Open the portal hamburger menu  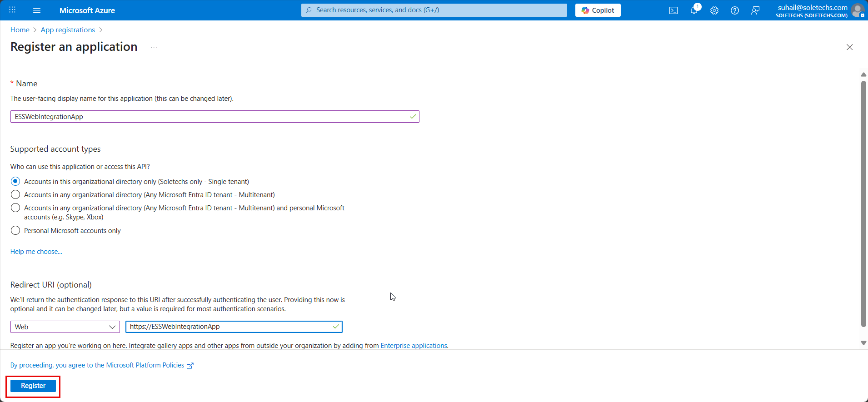pos(37,10)
